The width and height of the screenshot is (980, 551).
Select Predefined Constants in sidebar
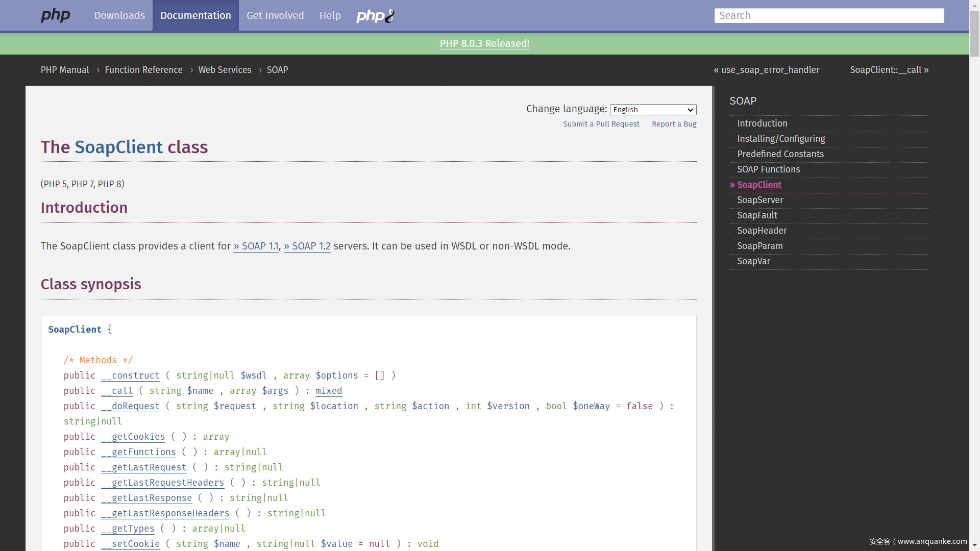tap(780, 154)
